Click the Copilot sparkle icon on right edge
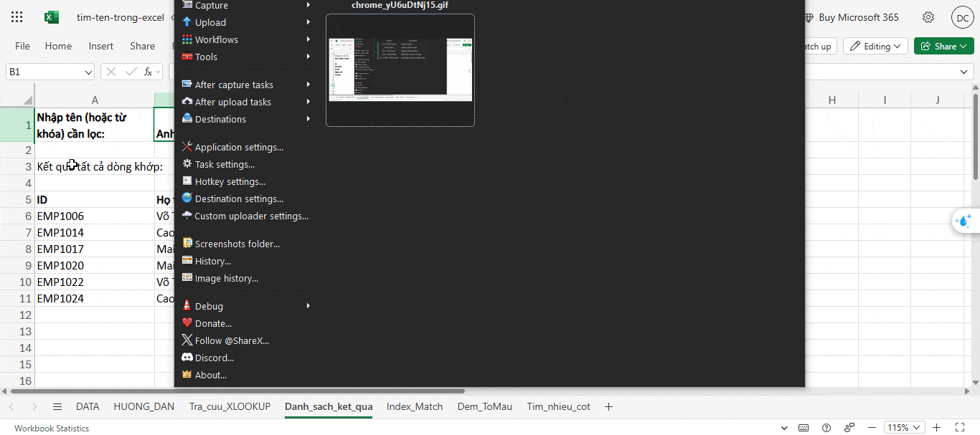The height and width of the screenshot is (435, 980). pos(963,221)
